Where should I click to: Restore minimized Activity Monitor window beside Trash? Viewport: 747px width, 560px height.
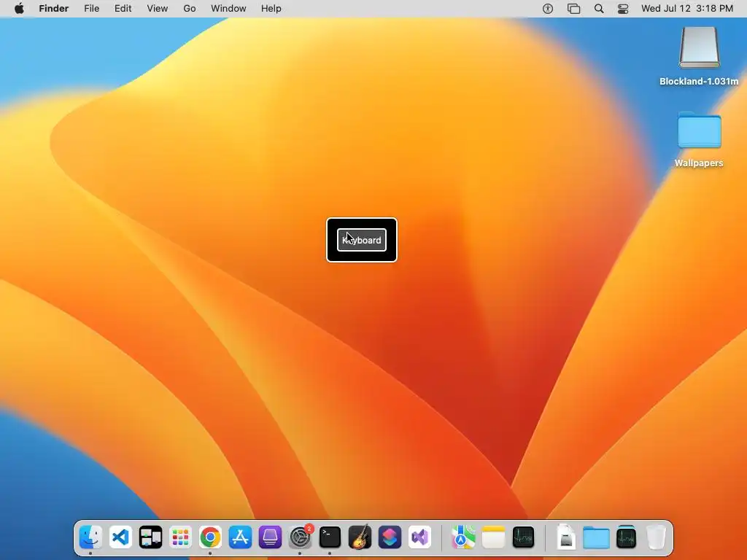coord(626,537)
